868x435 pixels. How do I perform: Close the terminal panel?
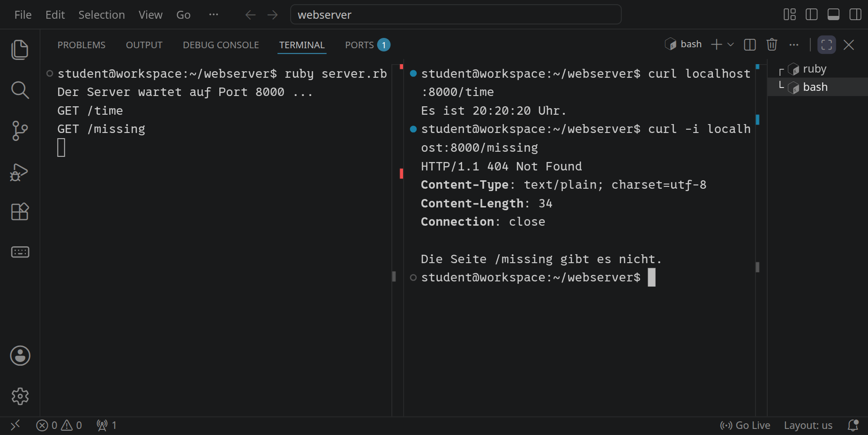(x=849, y=44)
